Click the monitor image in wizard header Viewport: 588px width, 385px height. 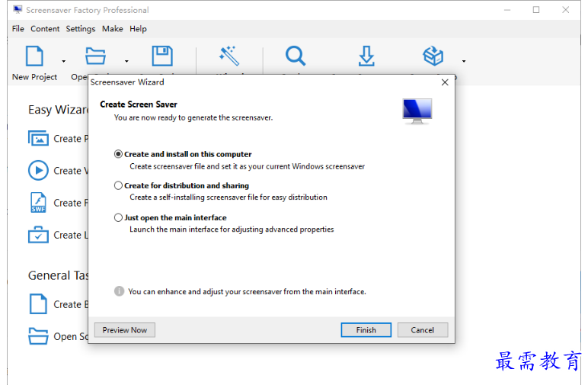point(417,111)
